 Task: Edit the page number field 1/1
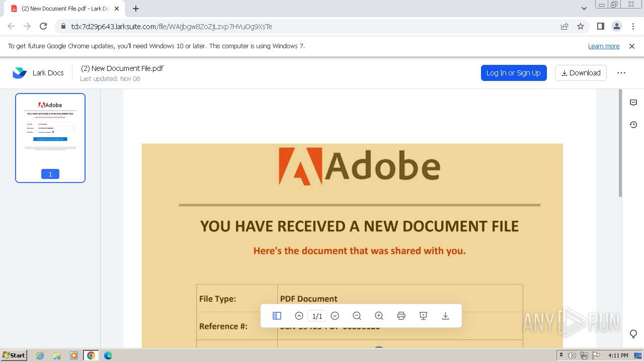click(317, 316)
